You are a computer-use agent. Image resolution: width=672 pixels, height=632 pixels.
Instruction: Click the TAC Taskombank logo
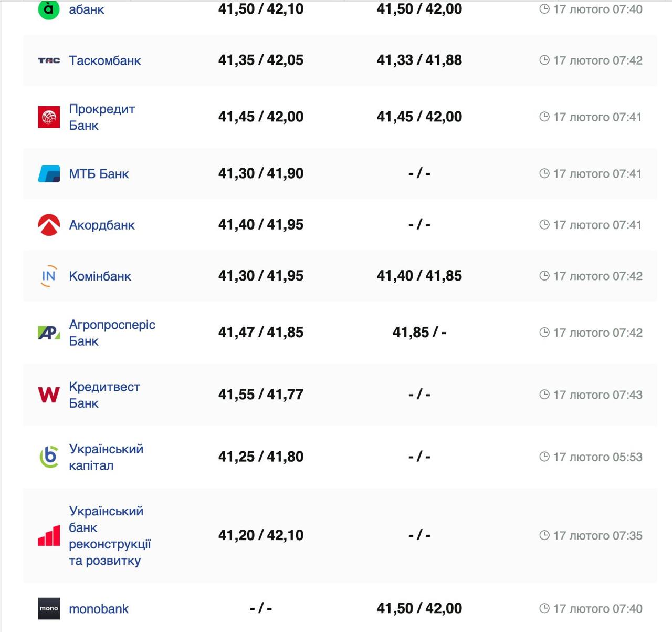point(49,60)
